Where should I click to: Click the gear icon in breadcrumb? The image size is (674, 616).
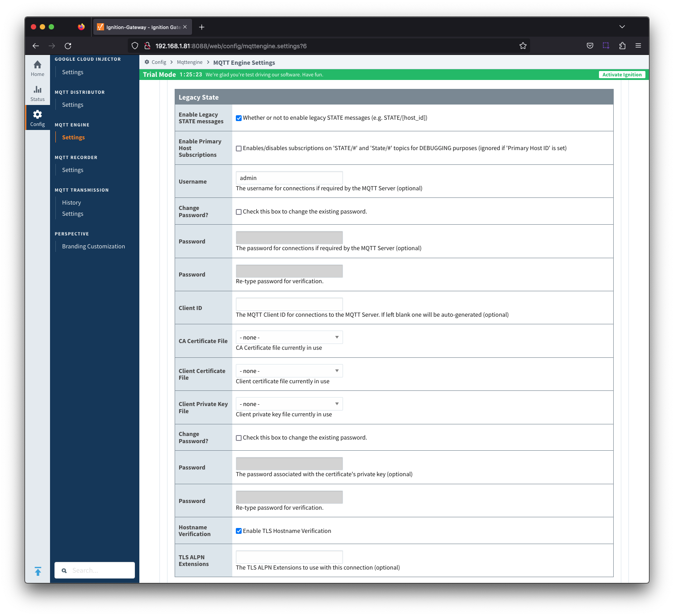tap(147, 62)
